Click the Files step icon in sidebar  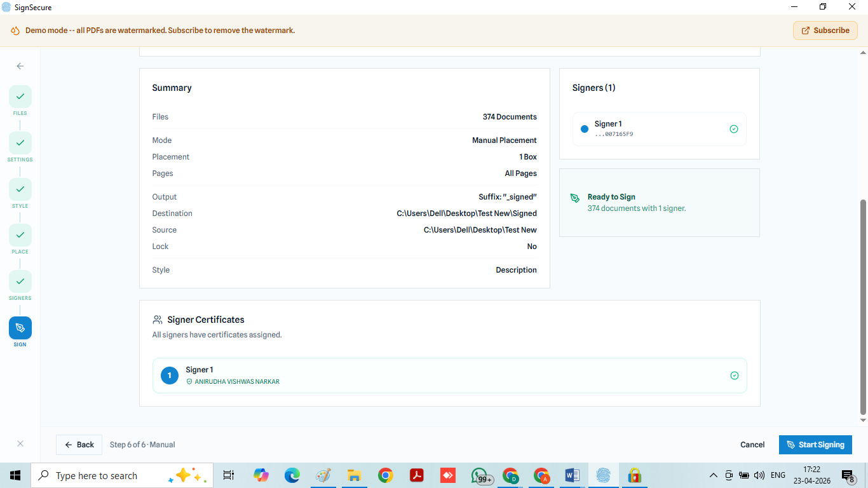click(20, 97)
